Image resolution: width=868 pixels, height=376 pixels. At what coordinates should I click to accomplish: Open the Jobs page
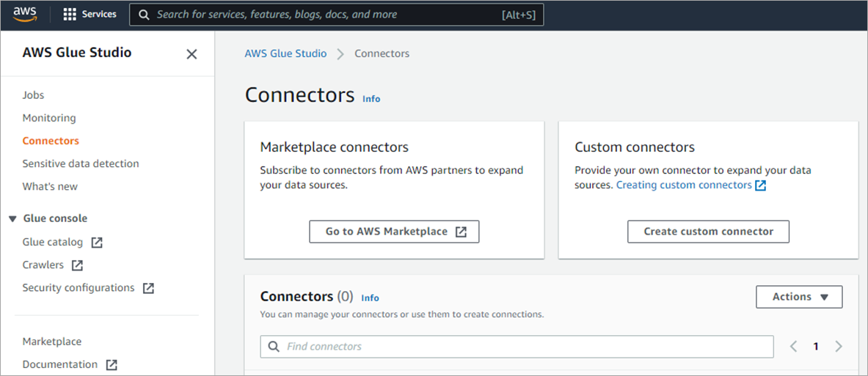point(33,95)
